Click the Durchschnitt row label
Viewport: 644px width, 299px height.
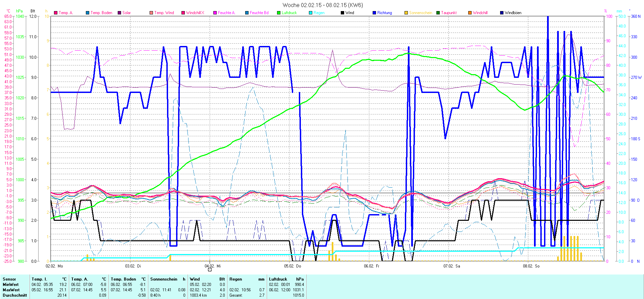15,295
